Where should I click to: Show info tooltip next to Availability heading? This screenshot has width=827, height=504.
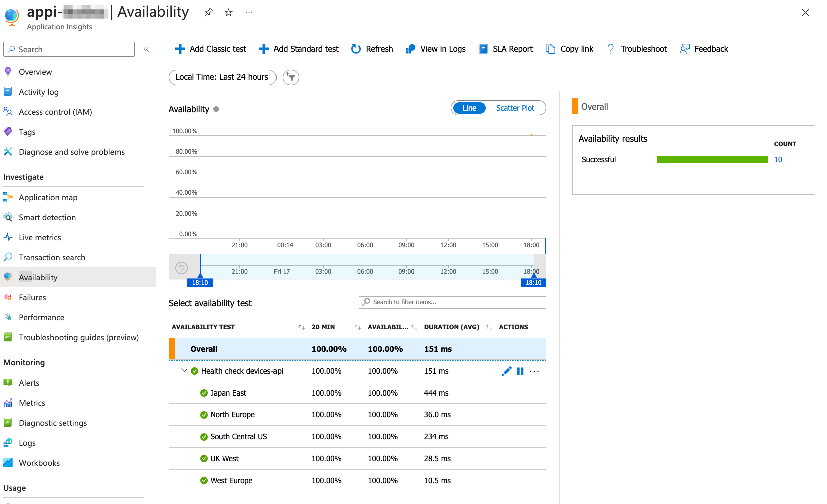(216, 109)
